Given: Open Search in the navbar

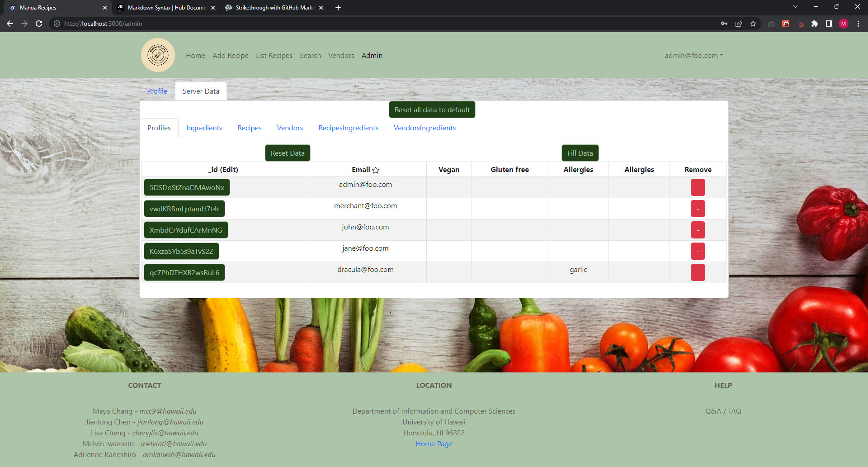Looking at the screenshot, I should (x=310, y=55).
